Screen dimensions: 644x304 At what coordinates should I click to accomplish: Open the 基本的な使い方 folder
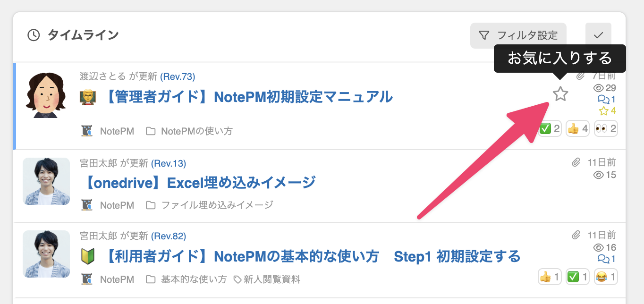click(x=194, y=279)
